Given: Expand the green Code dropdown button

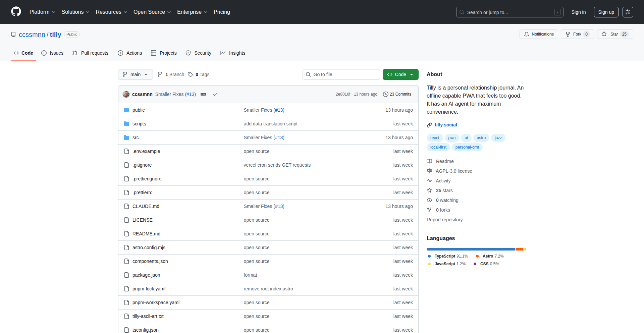Looking at the screenshot, I should (400, 74).
